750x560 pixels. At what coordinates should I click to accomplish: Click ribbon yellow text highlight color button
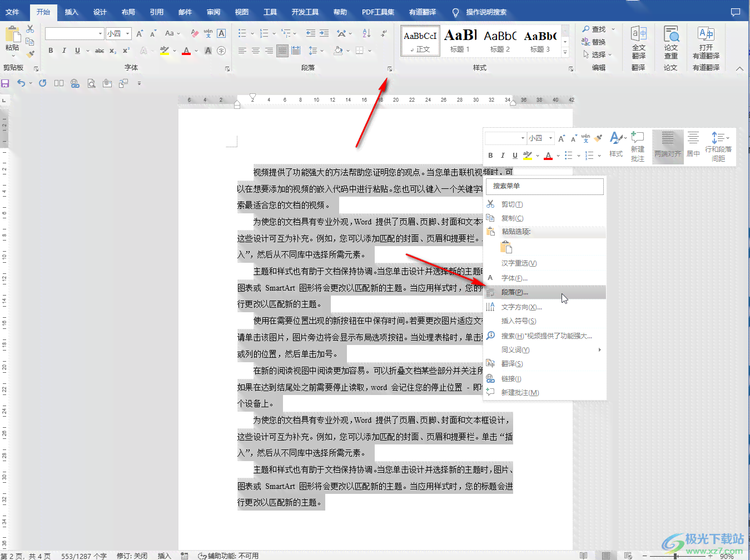(164, 51)
